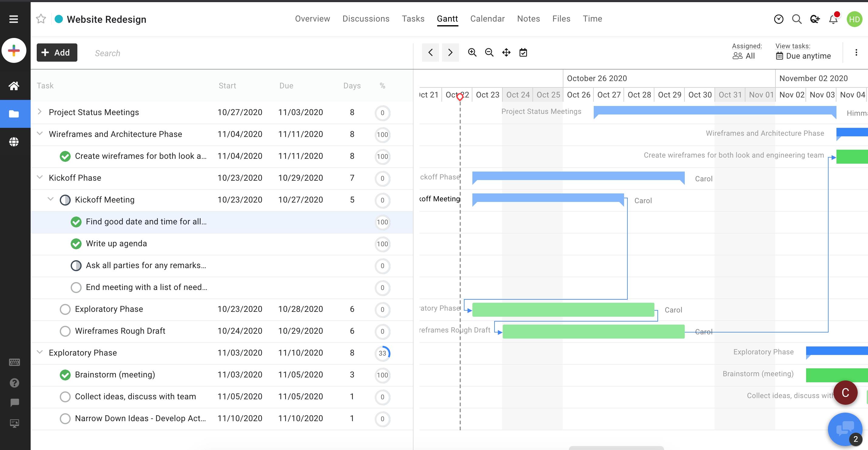Click the go-to-today calendar check icon
868x450 pixels.
tap(523, 53)
